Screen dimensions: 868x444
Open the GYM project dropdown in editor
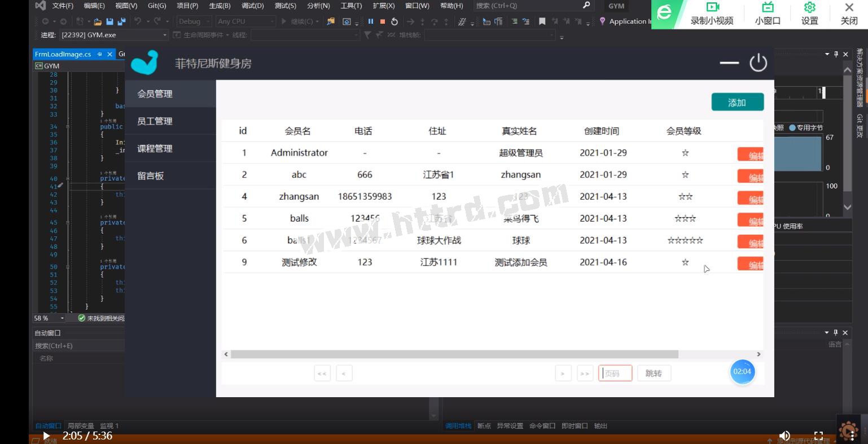(x=79, y=66)
